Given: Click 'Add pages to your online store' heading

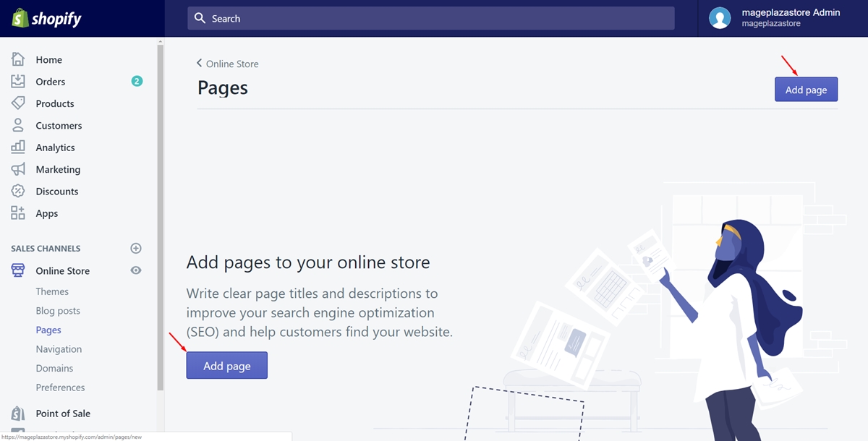Looking at the screenshot, I should 308,262.
